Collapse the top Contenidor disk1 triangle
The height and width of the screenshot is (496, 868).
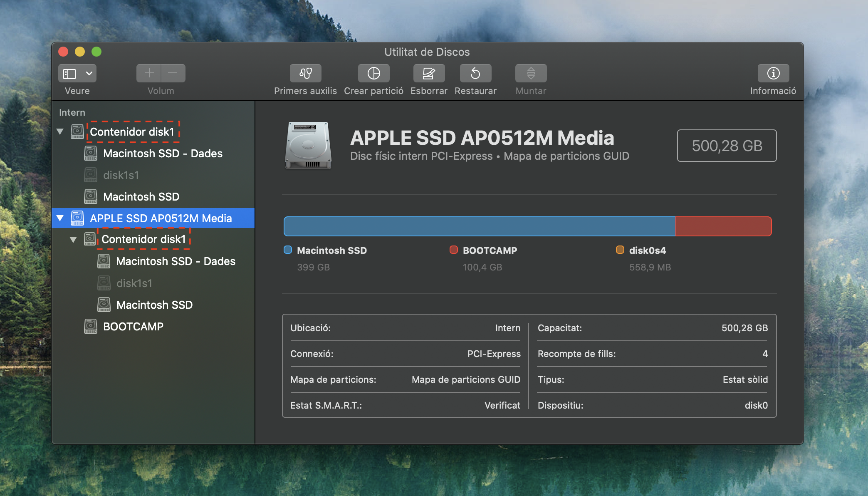point(60,131)
